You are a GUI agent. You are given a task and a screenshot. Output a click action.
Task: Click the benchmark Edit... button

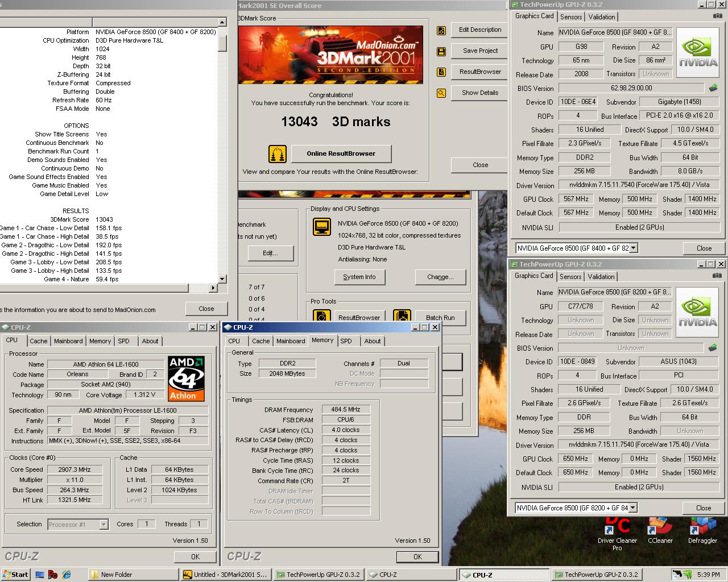pyautogui.click(x=270, y=253)
